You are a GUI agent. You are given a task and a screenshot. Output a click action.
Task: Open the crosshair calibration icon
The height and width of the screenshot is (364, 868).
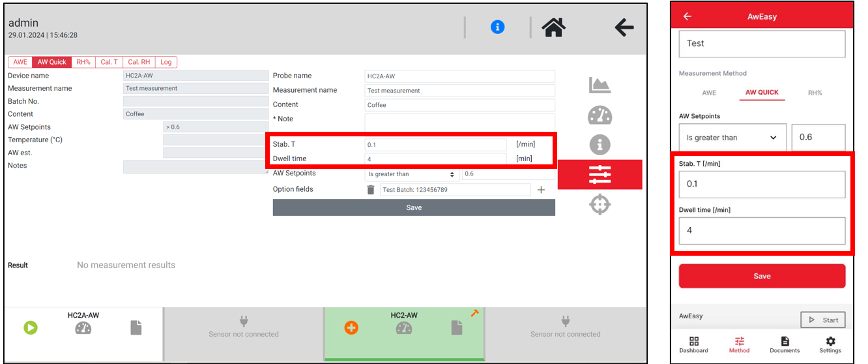coord(600,204)
